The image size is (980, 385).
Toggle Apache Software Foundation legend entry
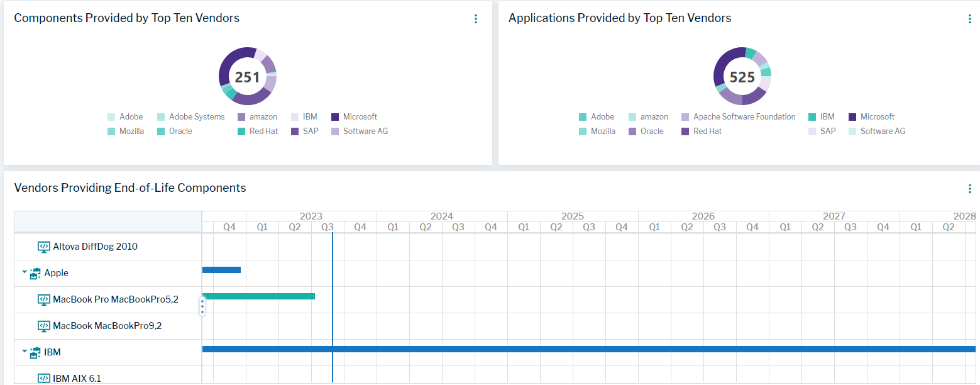tap(744, 117)
